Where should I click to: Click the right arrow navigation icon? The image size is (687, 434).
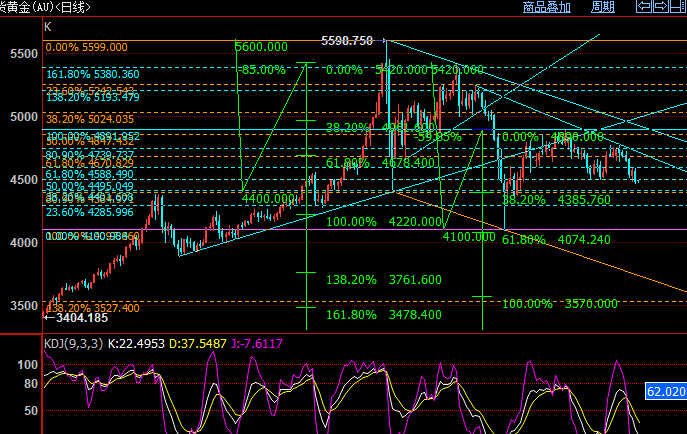coord(661,6)
